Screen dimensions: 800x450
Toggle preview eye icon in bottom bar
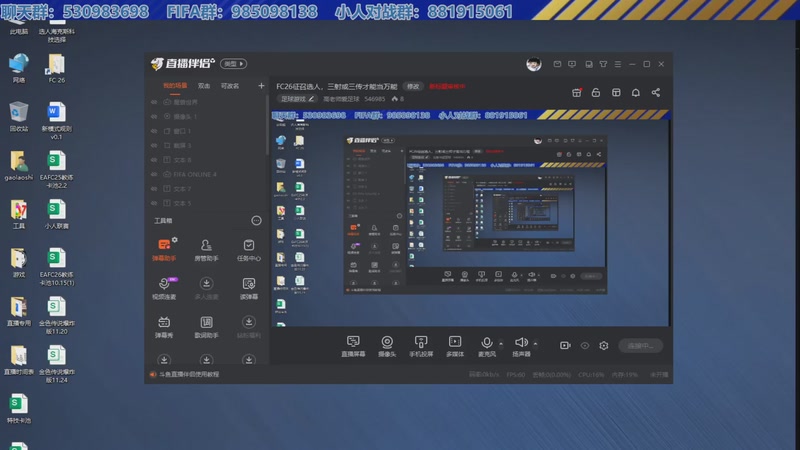click(x=585, y=345)
